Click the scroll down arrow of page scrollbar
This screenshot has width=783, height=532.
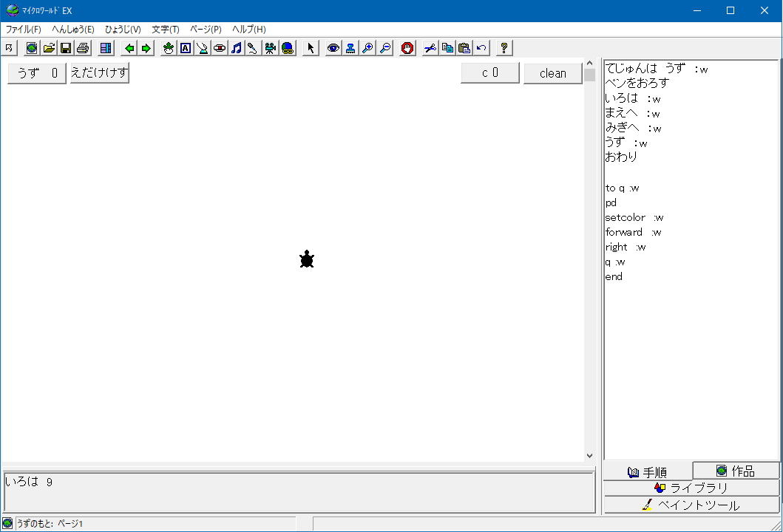(x=590, y=456)
